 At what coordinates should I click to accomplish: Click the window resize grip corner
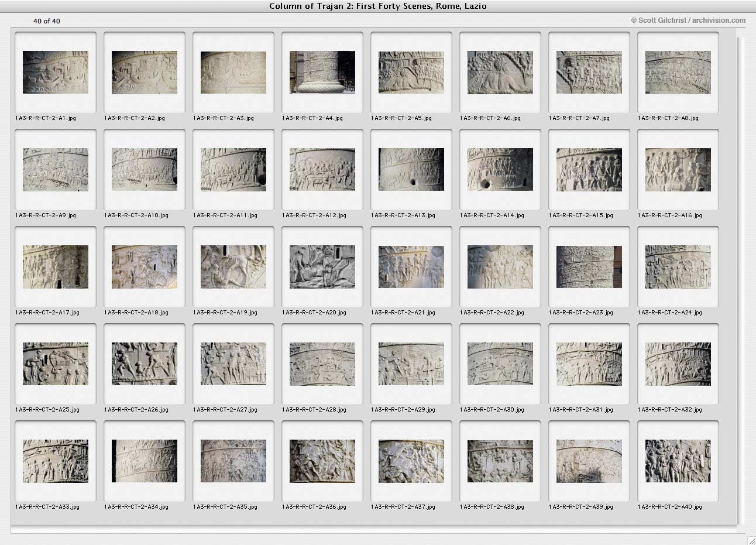751,540
